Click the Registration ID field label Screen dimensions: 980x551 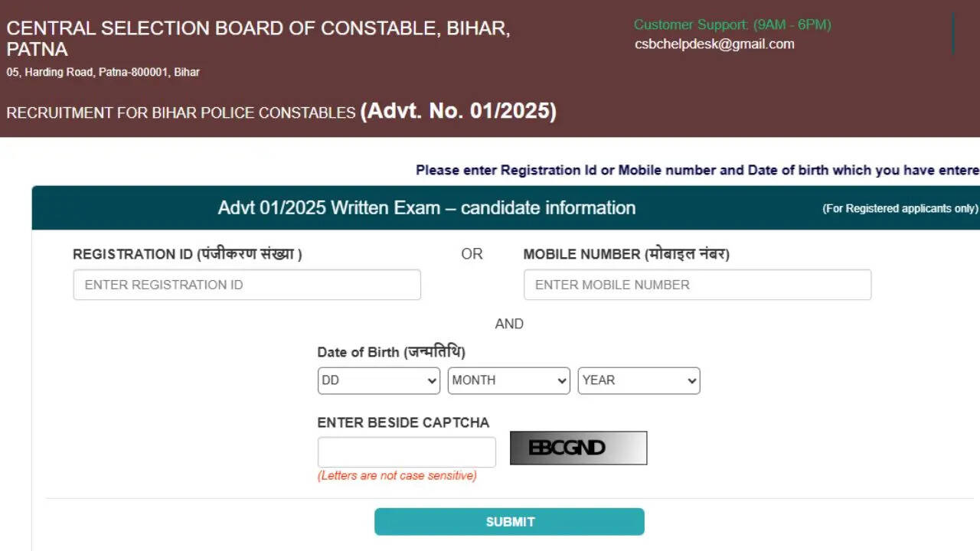coord(187,254)
